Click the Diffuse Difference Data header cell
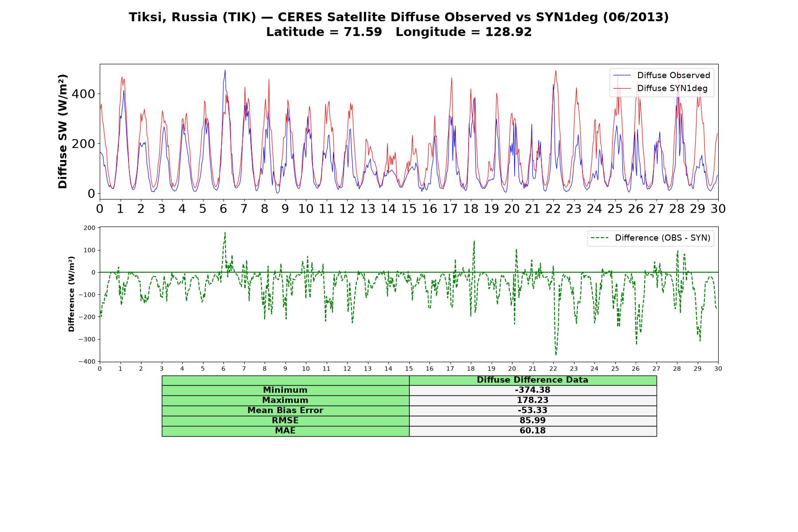The image size is (798, 532). point(532,380)
